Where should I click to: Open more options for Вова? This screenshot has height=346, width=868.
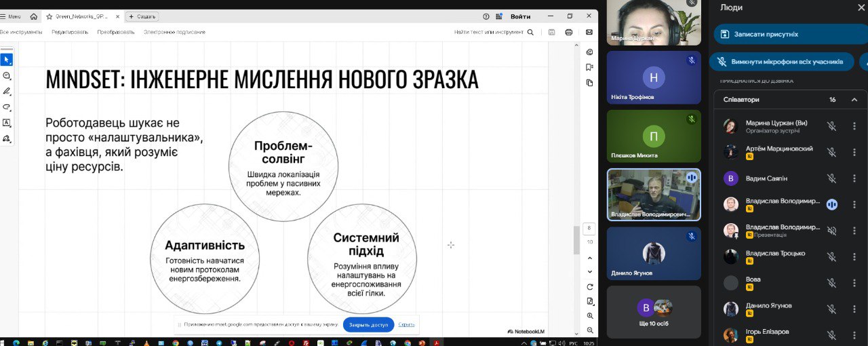coord(854,283)
